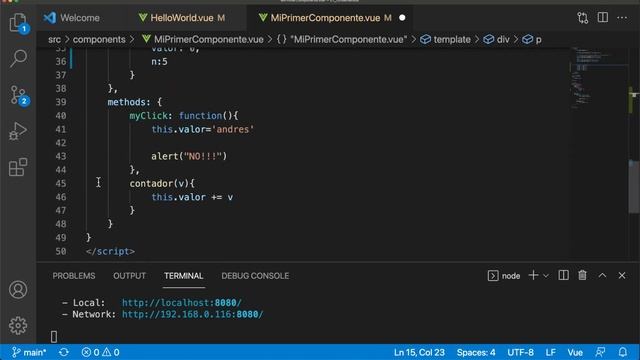Viewport: 640px width, 360px height.
Task: Change file encoding UTF-8
Action: tap(520, 352)
